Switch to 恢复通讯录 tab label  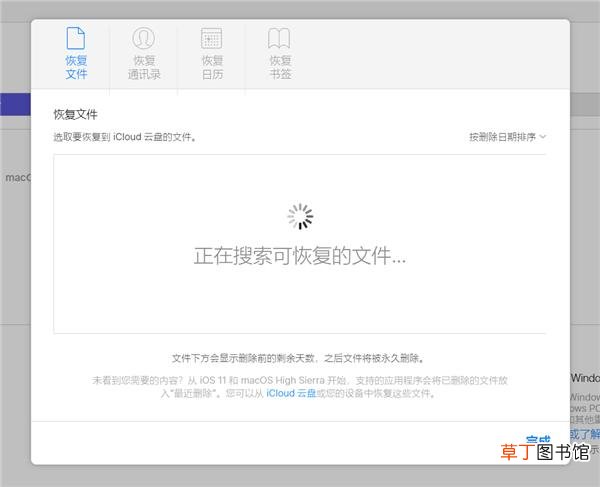pos(144,67)
